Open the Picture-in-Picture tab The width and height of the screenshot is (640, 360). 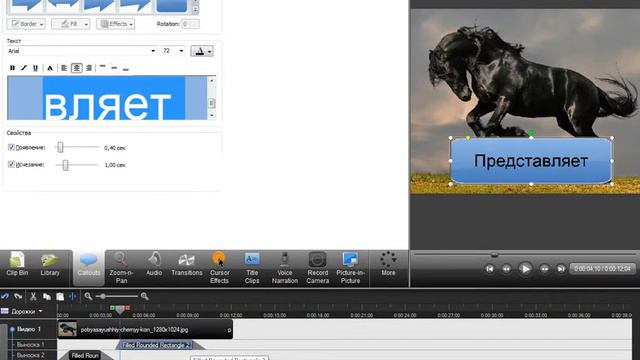(x=350, y=268)
